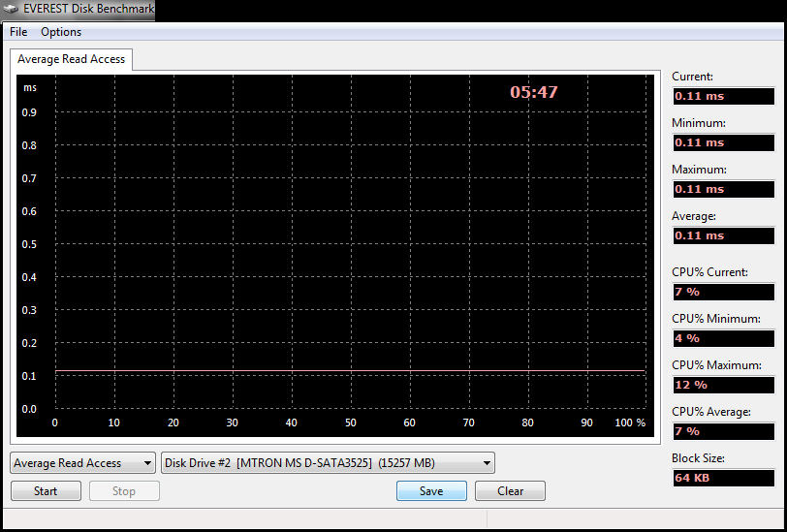Viewport: 787px width, 532px height.
Task: Click the Block Size label
Action: point(698,458)
